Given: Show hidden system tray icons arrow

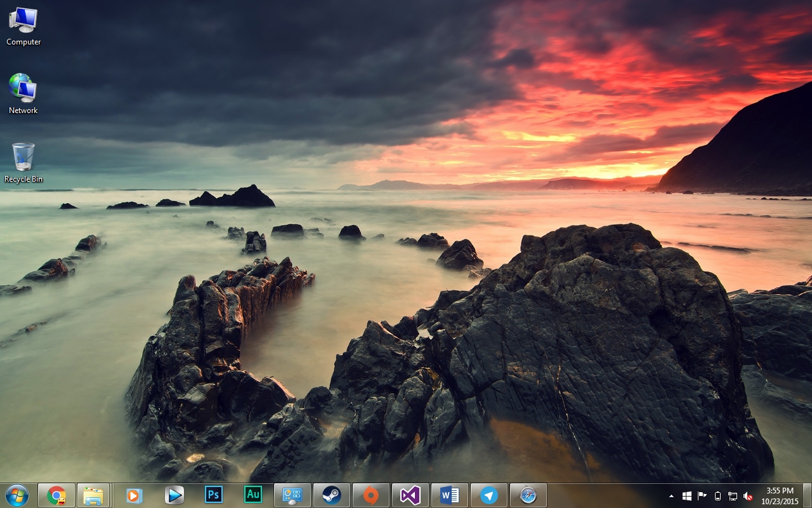Looking at the screenshot, I should coord(671,496).
